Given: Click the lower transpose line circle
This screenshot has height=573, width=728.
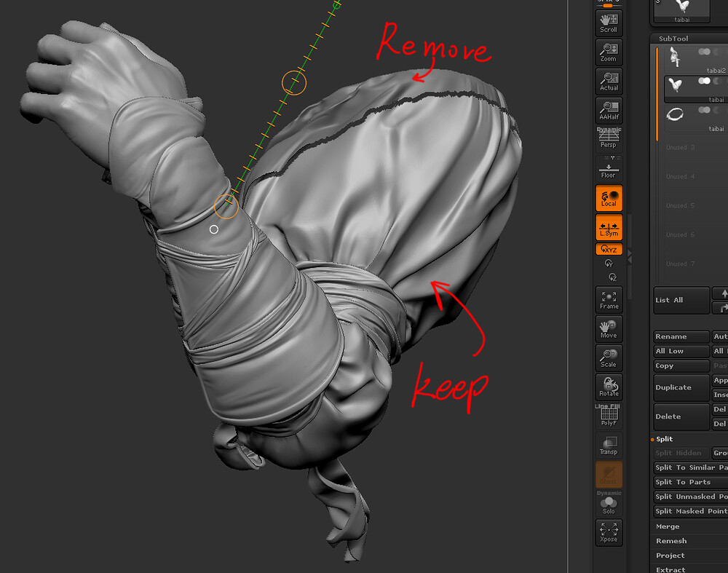Looking at the screenshot, I should tap(226, 206).
